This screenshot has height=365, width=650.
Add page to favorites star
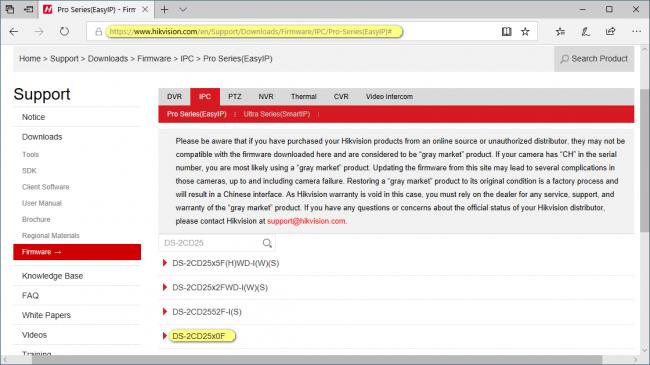tap(525, 32)
